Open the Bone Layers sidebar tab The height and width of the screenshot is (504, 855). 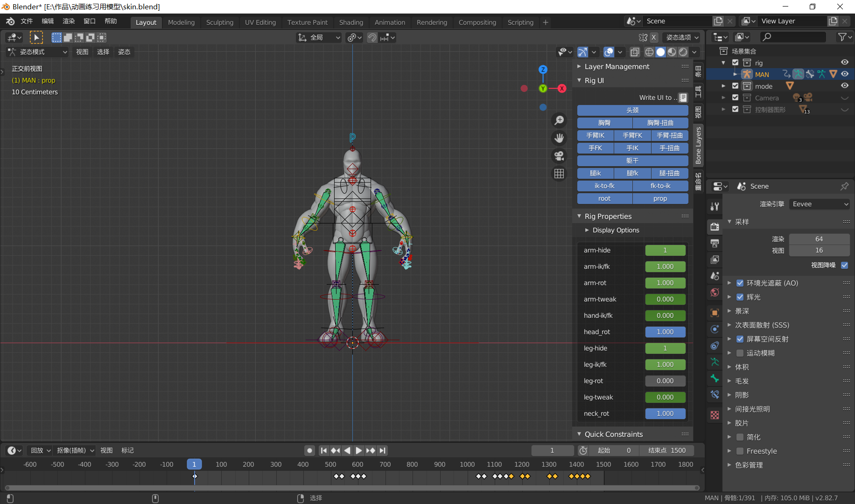(698, 145)
